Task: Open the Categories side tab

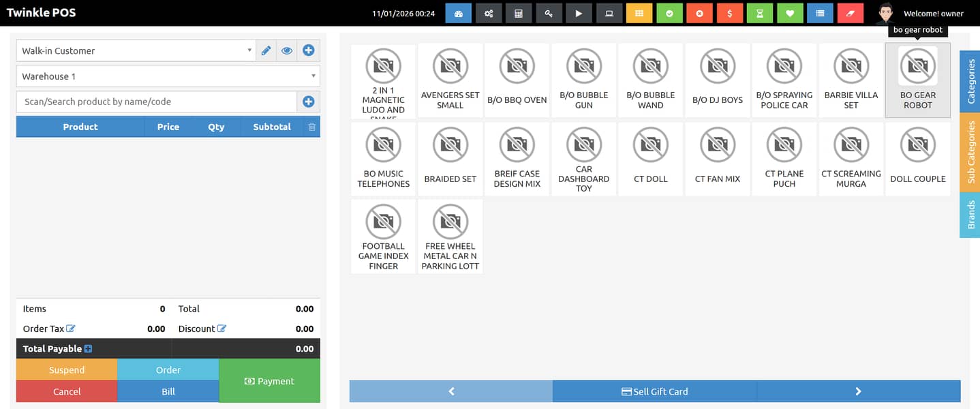Action: click(970, 80)
